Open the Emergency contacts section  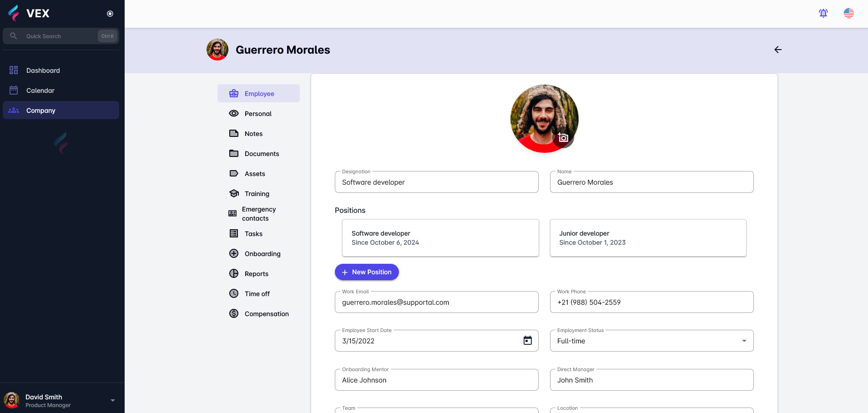[x=258, y=213]
